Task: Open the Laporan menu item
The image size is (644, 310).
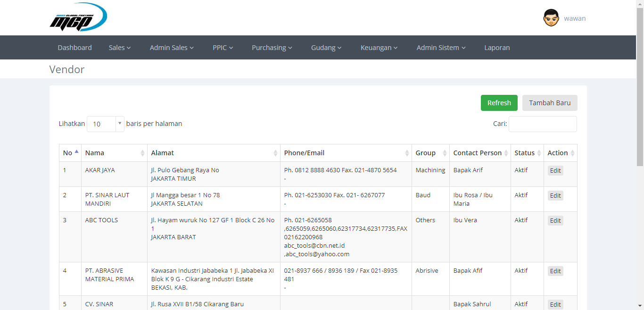Action: 497,48
